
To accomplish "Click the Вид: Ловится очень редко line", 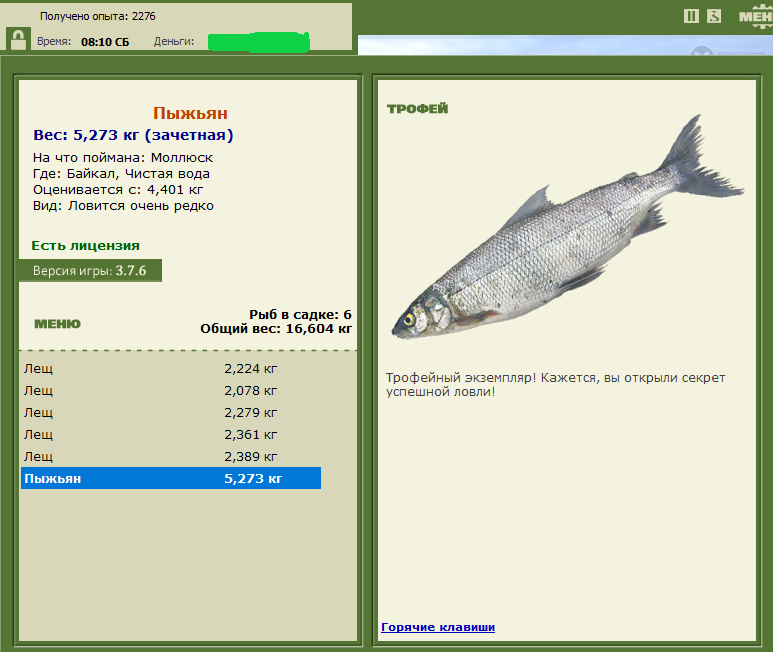I will (x=123, y=206).
